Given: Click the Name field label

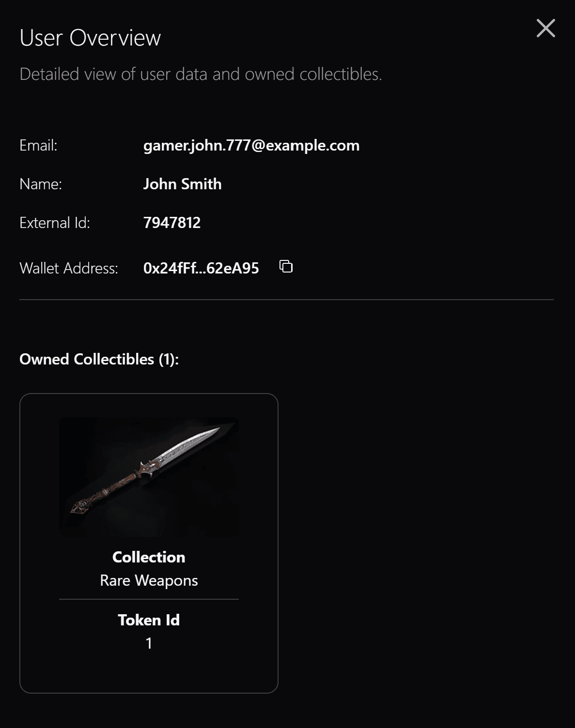Looking at the screenshot, I should 41,184.
